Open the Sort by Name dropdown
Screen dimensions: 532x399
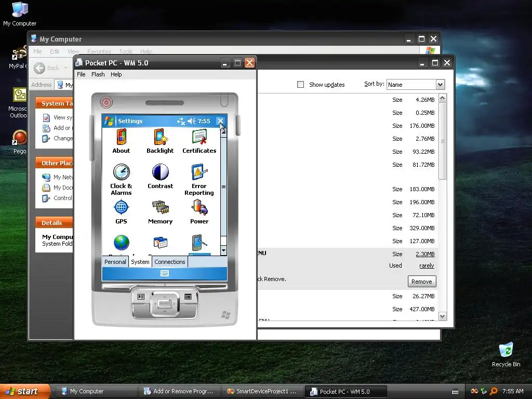tap(415, 85)
